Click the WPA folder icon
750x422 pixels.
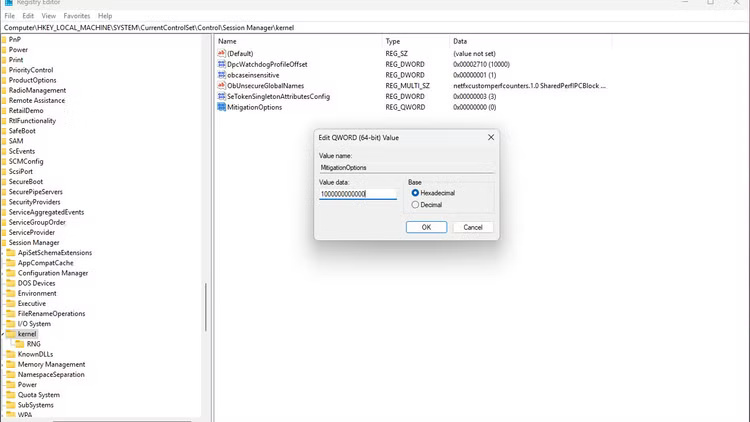tap(11, 415)
